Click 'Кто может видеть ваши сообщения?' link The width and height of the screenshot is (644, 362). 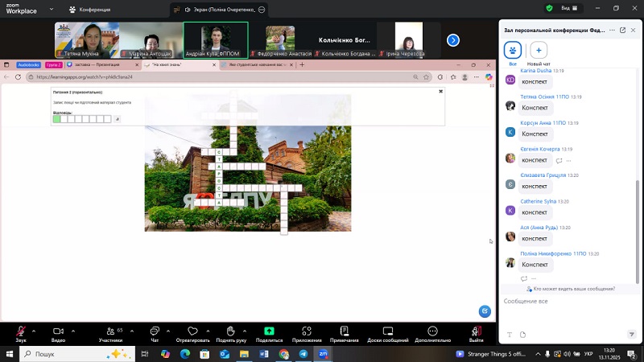point(570,289)
